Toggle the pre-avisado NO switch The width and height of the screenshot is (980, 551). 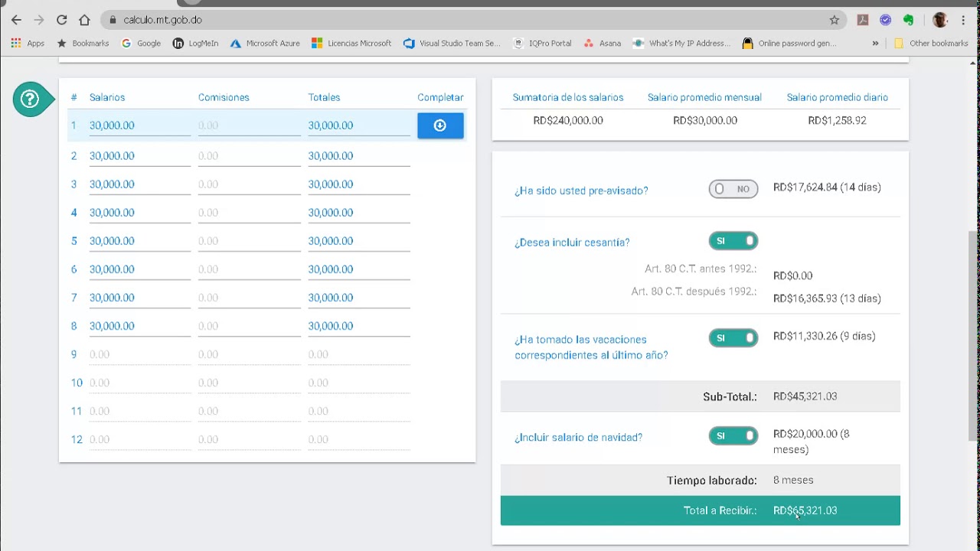[x=733, y=189]
